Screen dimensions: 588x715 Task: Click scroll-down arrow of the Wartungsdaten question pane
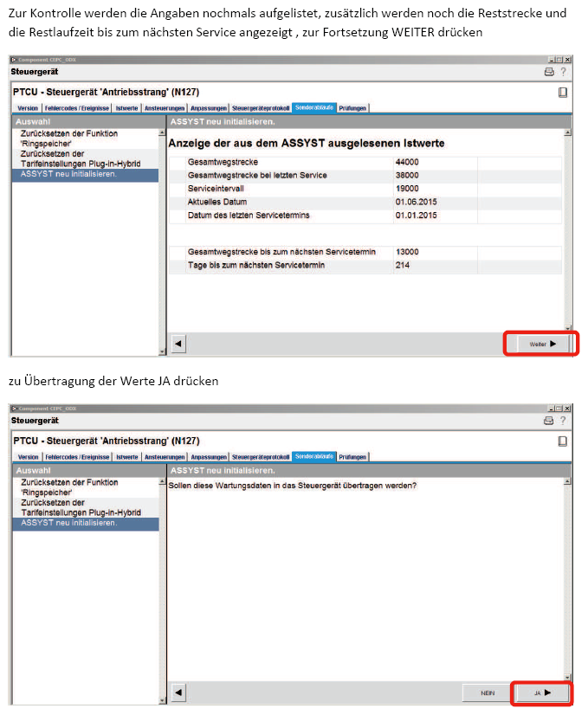567,677
